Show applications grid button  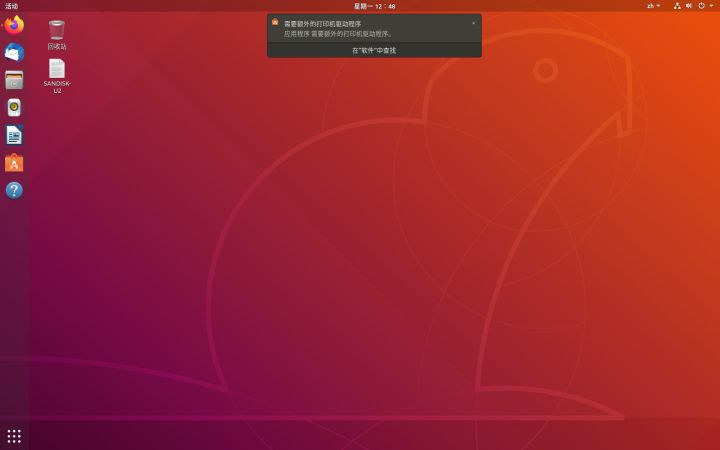tap(14, 436)
